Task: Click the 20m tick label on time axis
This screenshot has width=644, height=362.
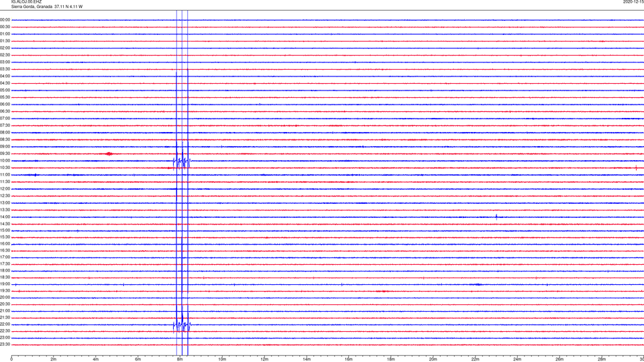Action: click(433, 359)
